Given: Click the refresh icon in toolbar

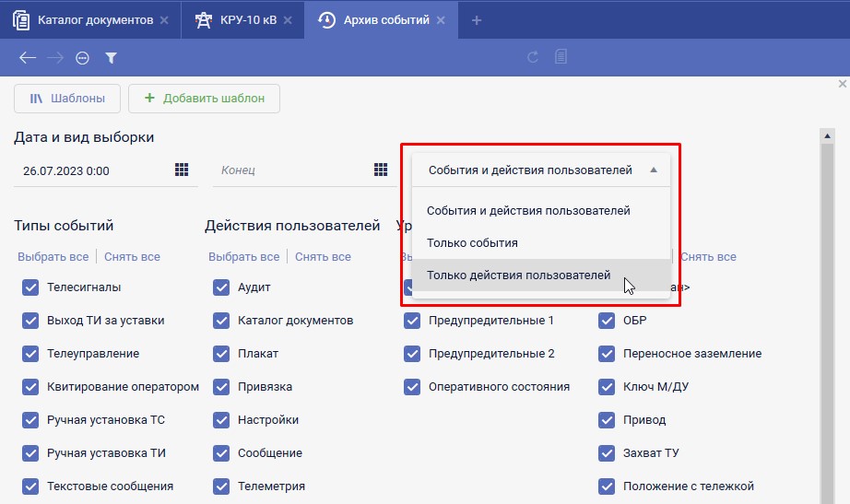Looking at the screenshot, I should [x=533, y=58].
